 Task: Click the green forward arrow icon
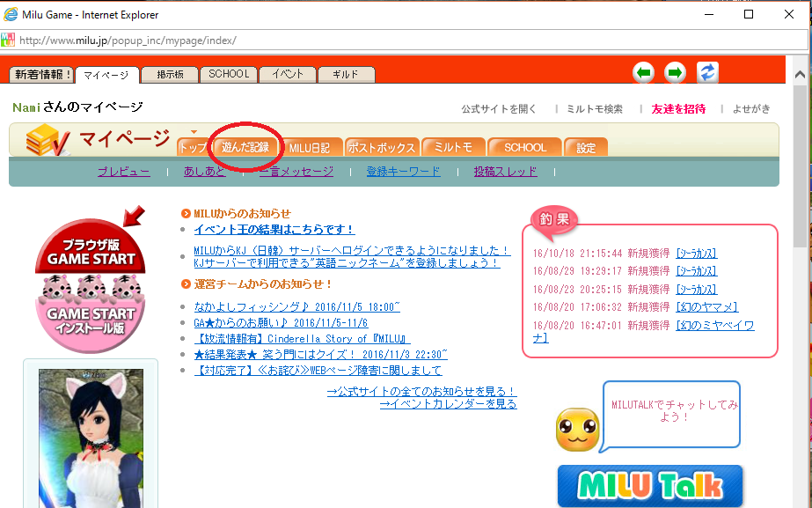tap(675, 73)
